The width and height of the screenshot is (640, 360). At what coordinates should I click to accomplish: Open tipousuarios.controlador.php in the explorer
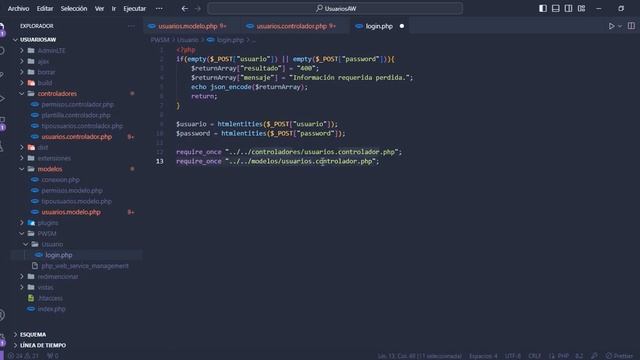(82, 126)
